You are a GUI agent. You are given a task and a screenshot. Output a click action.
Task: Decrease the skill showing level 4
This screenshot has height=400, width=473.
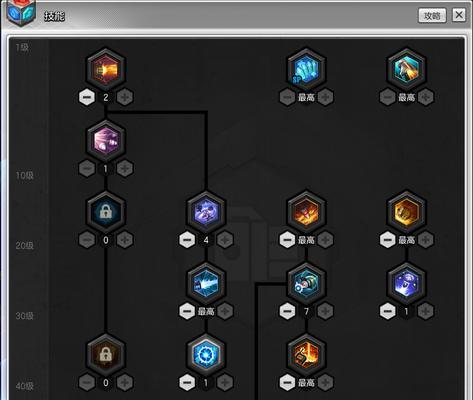[x=187, y=240]
